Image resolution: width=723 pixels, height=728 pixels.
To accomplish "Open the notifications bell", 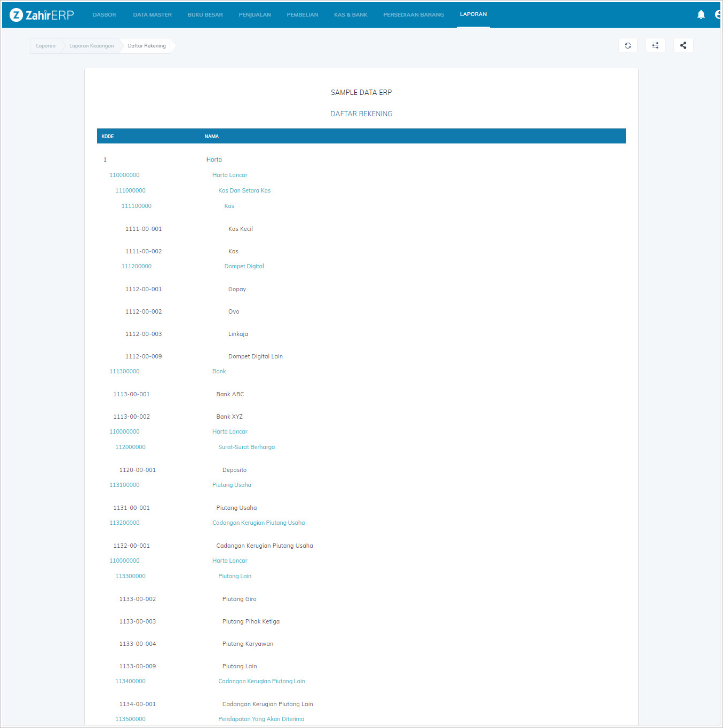I will click(x=701, y=14).
